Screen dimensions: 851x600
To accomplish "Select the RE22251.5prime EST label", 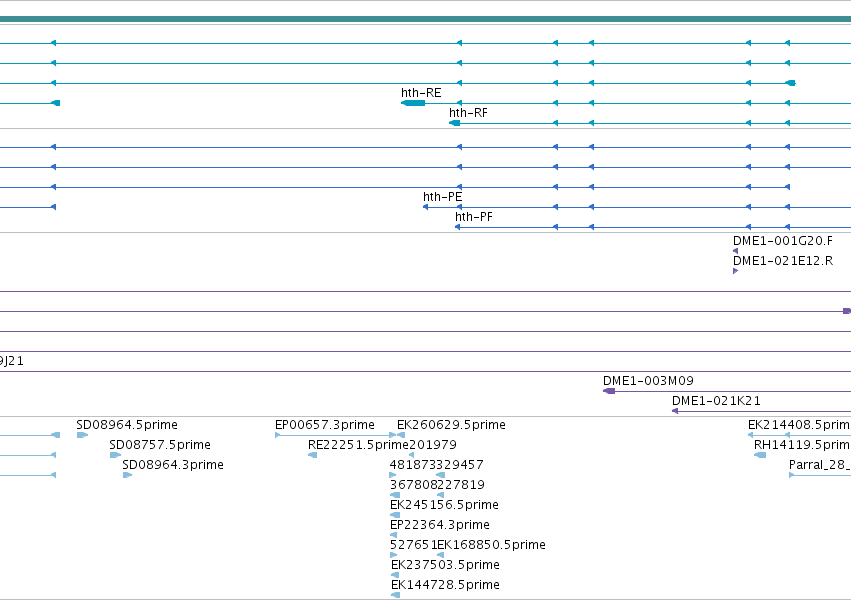I will coord(358,445).
